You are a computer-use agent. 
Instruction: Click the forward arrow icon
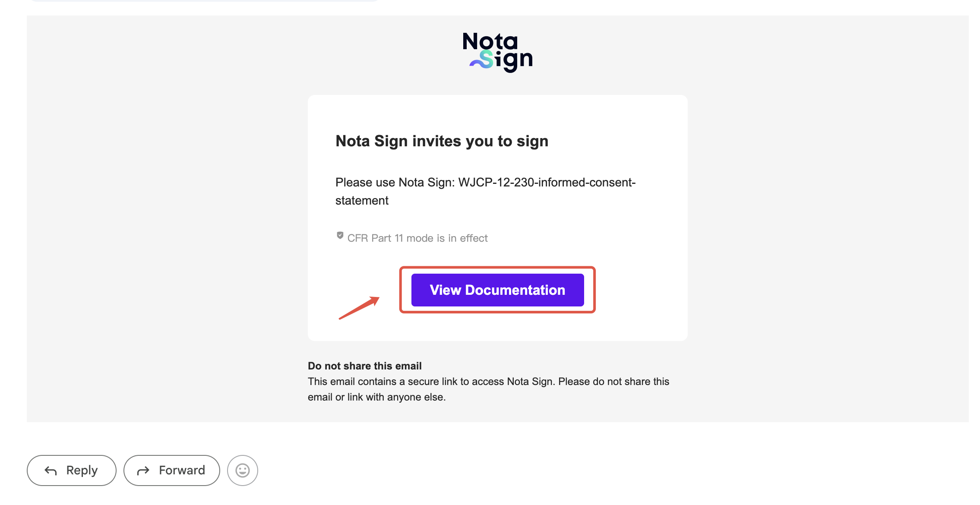point(143,470)
